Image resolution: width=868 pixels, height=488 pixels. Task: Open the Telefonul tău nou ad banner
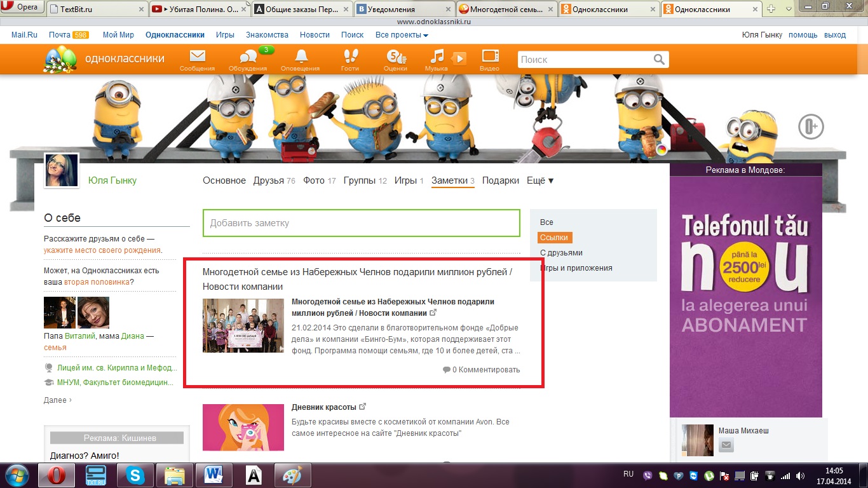click(746, 297)
